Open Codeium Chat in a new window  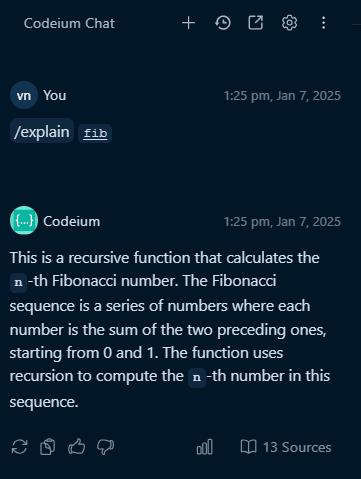pos(256,23)
